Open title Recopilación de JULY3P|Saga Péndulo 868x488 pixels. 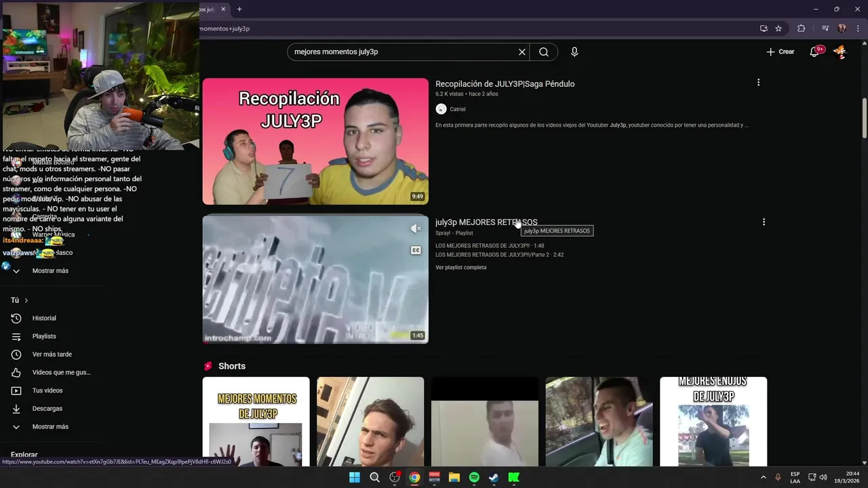point(505,84)
